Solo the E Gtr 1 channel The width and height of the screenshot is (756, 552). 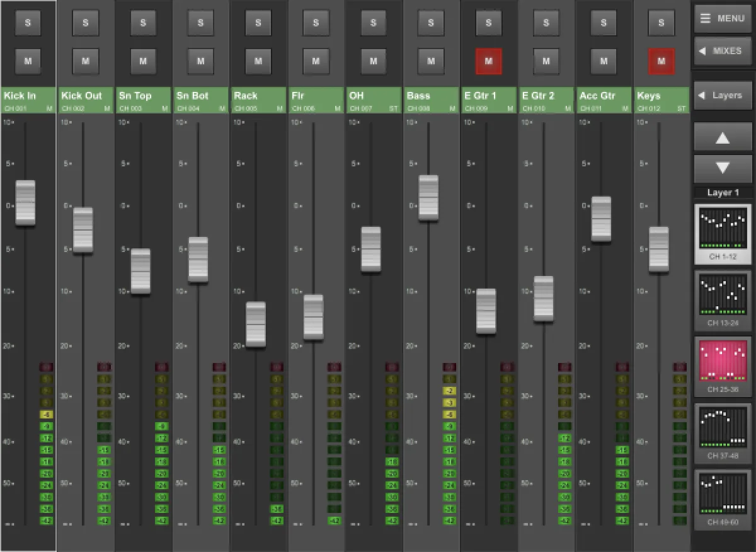tap(488, 23)
